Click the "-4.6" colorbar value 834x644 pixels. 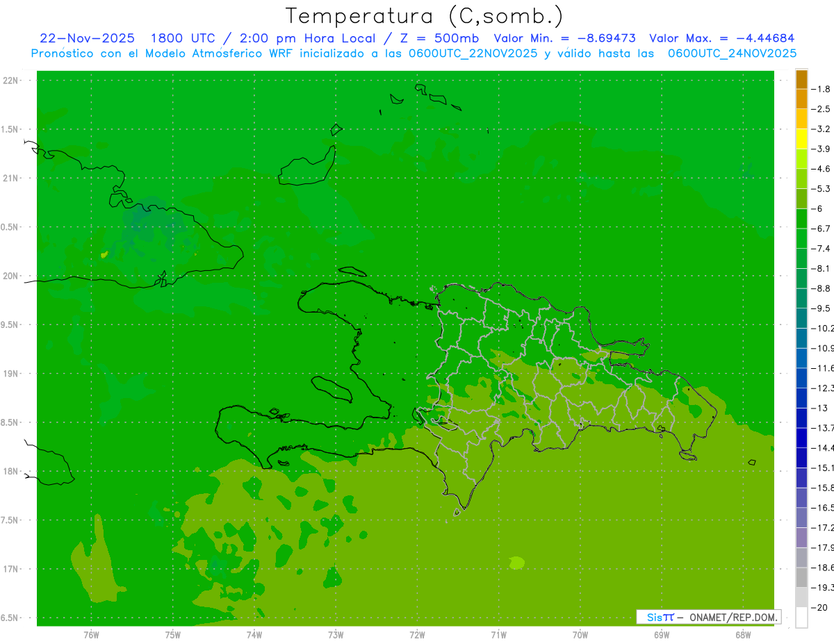pos(821,169)
